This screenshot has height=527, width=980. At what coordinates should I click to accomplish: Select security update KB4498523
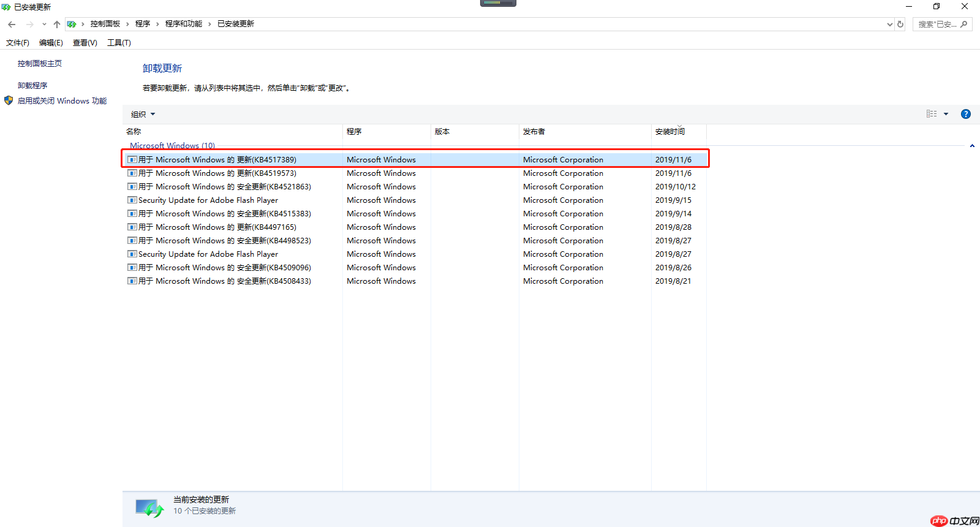pyautogui.click(x=415, y=241)
